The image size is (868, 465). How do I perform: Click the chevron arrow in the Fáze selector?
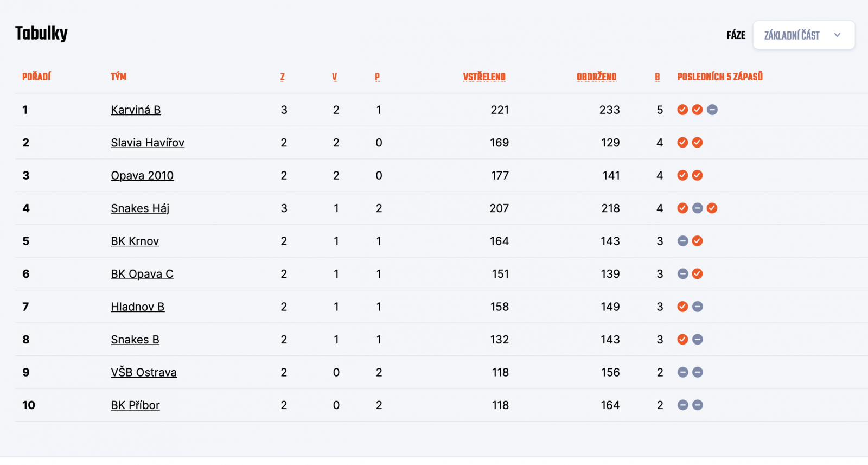point(837,35)
